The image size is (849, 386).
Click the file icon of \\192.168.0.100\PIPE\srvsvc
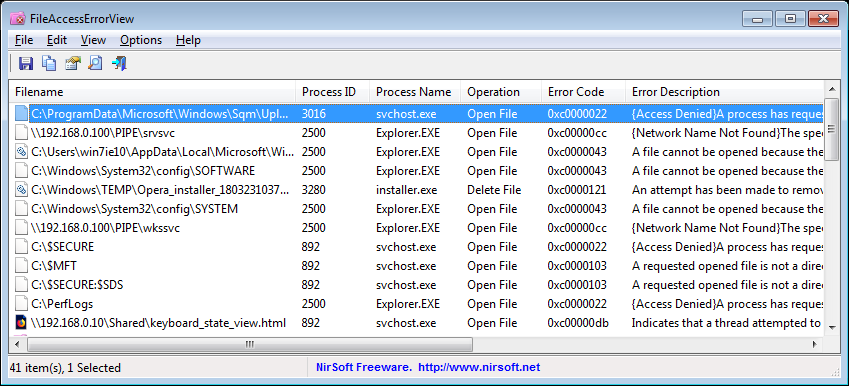click(21, 133)
